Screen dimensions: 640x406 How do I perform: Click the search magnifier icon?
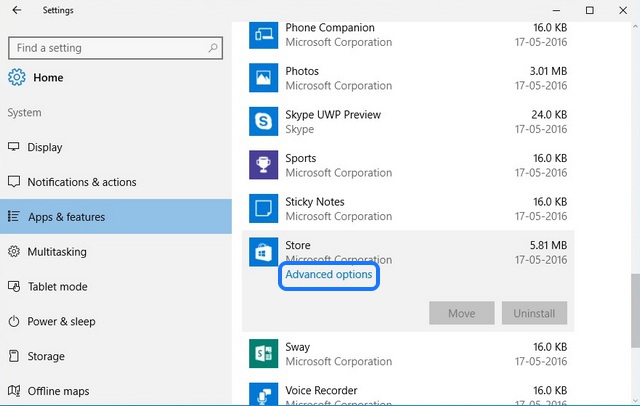213,48
